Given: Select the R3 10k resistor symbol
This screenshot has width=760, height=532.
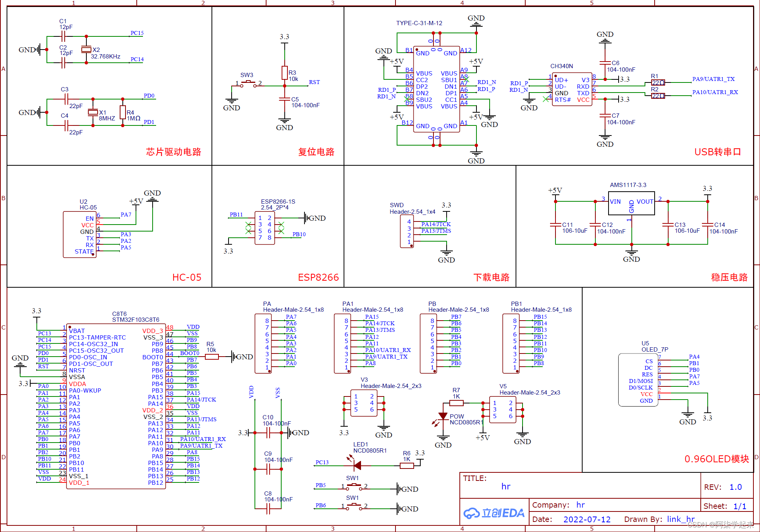Looking at the screenshot, I should click(x=285, y=72).
